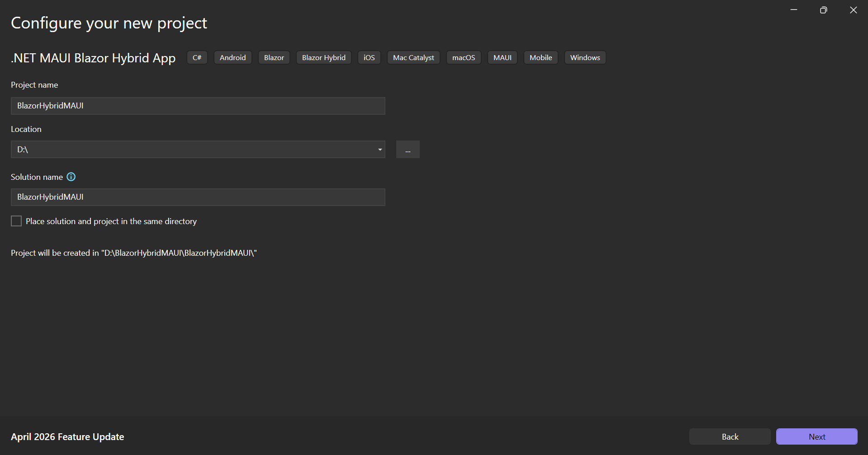Click the MAUI tag

coord(503,57)
